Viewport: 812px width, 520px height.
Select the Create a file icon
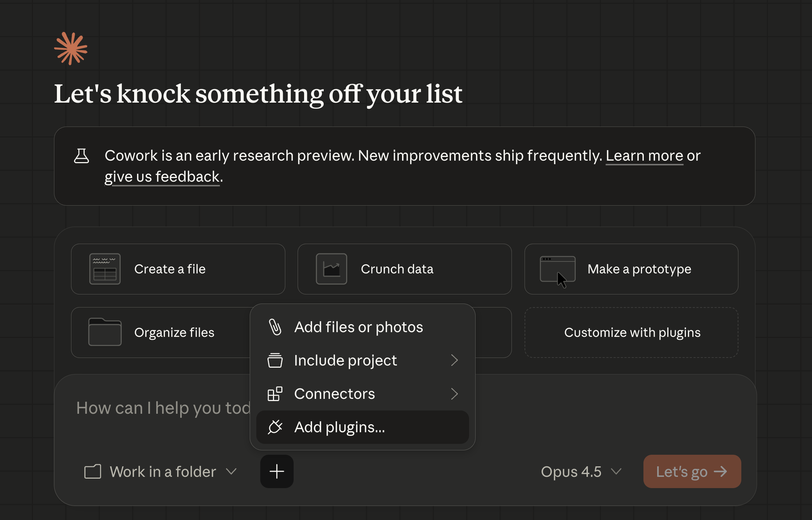pos(105,269)
